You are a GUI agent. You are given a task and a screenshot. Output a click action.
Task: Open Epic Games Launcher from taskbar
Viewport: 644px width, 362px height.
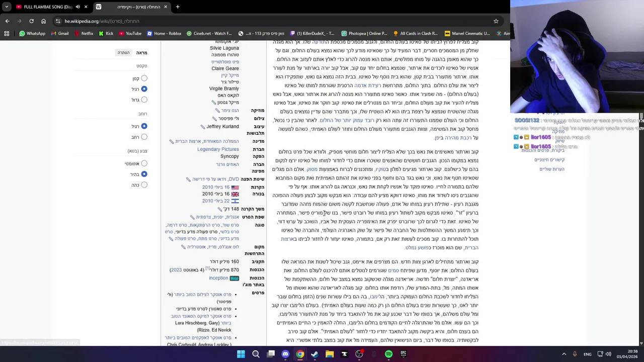tap(403, 354)
